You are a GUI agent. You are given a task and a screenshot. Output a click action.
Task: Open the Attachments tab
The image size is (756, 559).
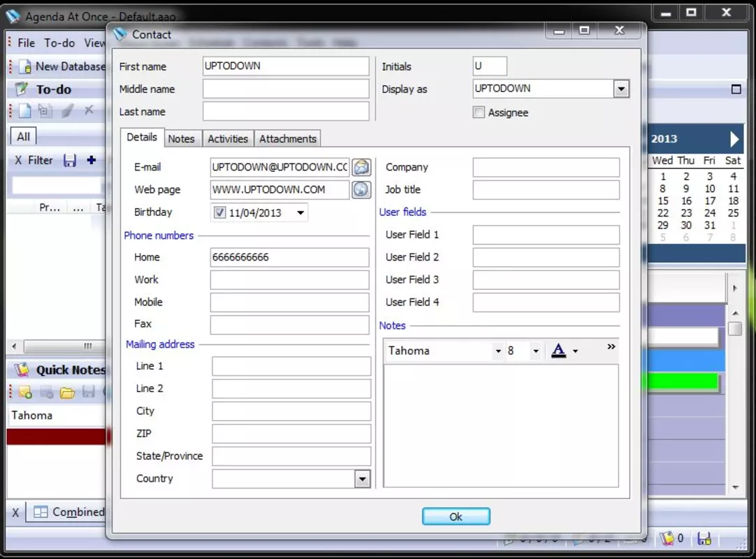point(288,139)
